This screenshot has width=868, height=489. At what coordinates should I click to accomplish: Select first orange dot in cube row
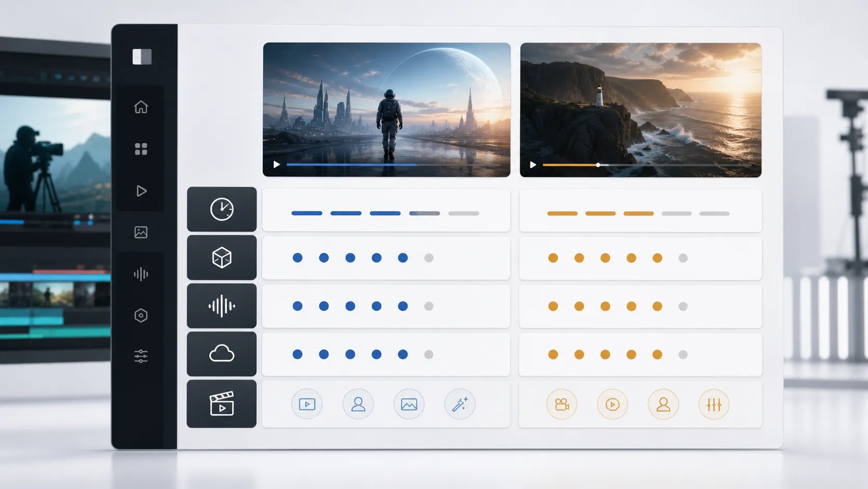point(553,258)
